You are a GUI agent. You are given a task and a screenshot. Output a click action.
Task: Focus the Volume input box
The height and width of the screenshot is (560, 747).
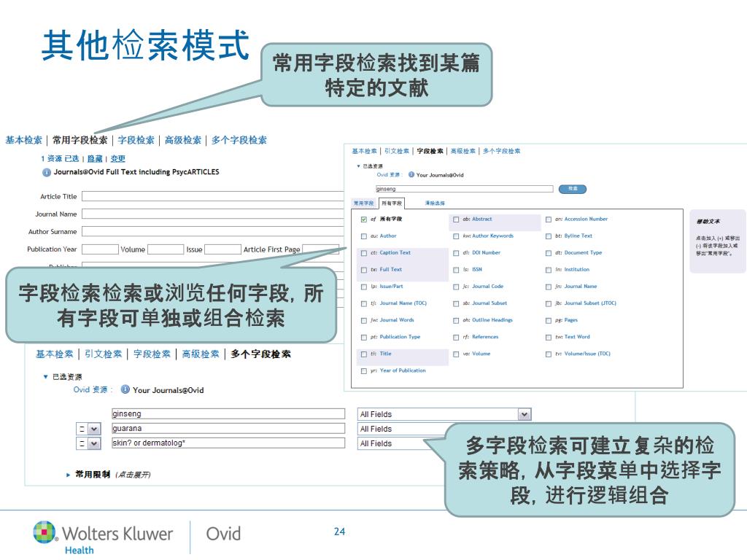[166, 249]
